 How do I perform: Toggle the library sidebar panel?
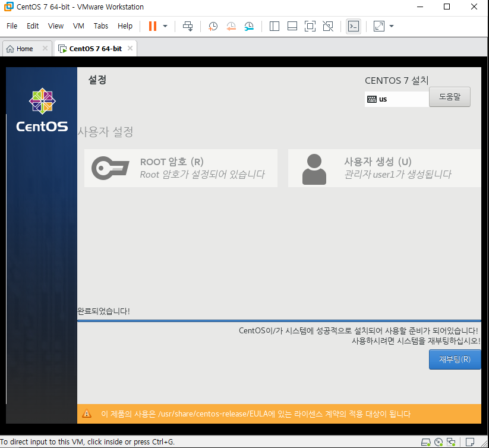point(274,26)
